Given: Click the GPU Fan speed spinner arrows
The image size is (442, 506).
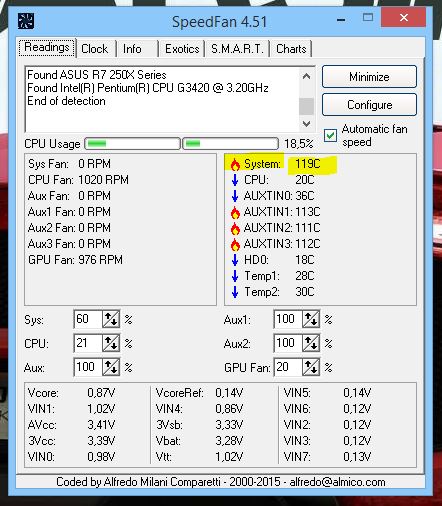Looking at the screenshot, I should pyautogui.click(x=311, y=367).
